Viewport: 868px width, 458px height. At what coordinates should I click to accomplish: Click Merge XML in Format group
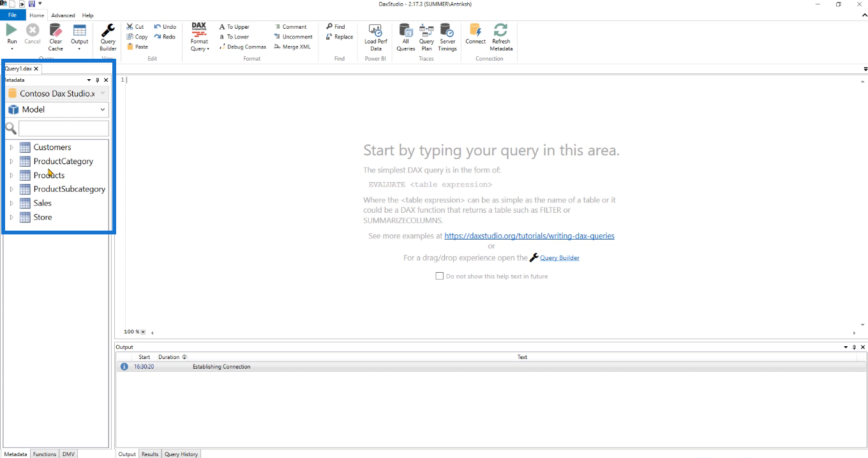click(292, 47)
